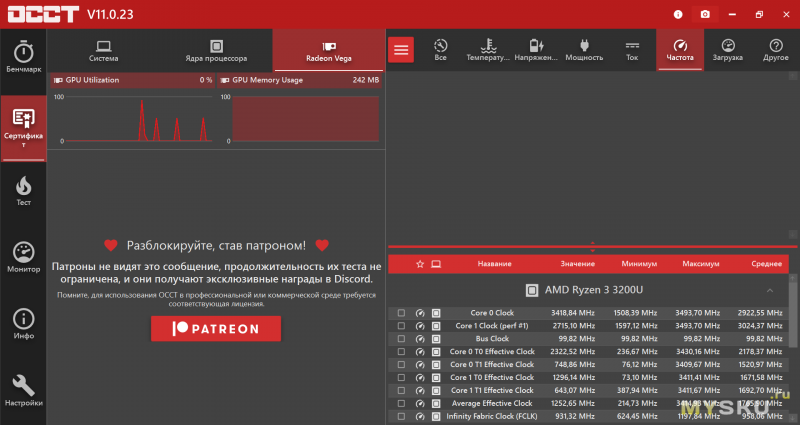Check the Core 1 T0 Effective Clock checkbox
The width and height of the screenshot is (800, 425).
point(402,378)
